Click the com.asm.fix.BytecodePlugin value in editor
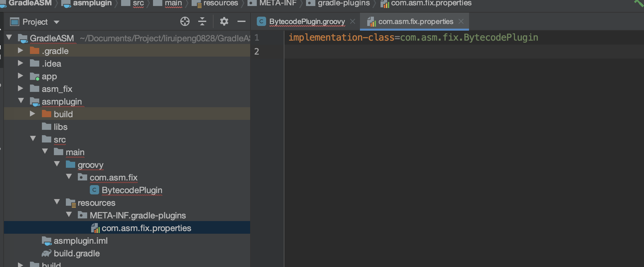The image size is (644, 267). point(469,37)
